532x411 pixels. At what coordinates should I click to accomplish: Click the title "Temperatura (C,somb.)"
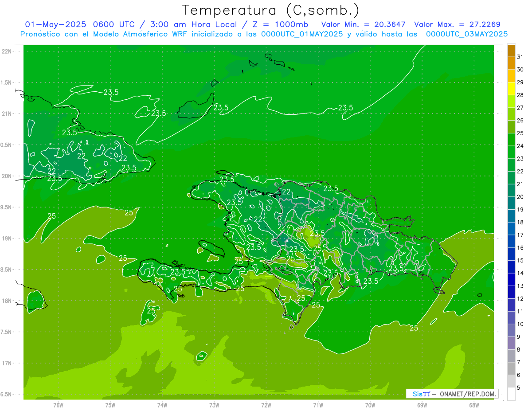(x=271, y=11)
